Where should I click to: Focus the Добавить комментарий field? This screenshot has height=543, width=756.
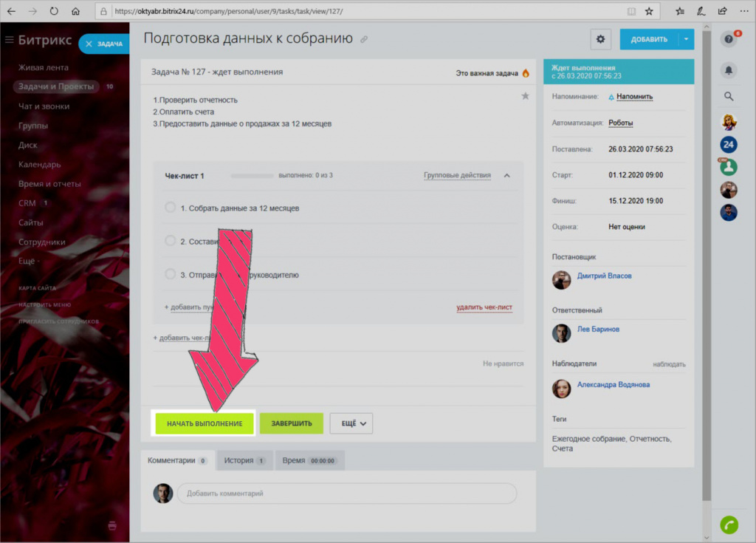[x=347, y=494]
